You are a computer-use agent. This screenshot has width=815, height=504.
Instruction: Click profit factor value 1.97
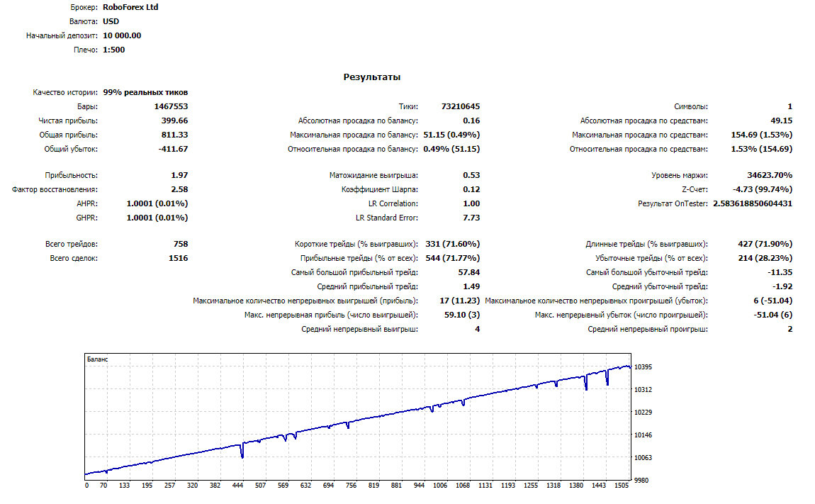179,175
